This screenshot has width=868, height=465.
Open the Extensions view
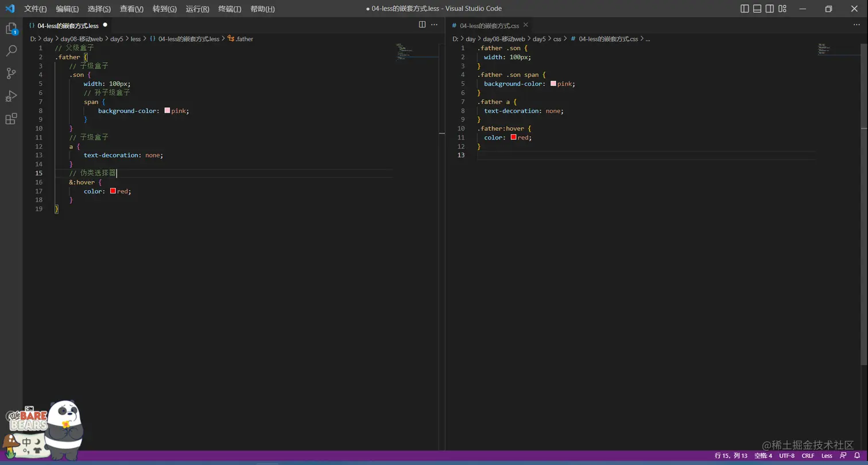pos(11,119)
